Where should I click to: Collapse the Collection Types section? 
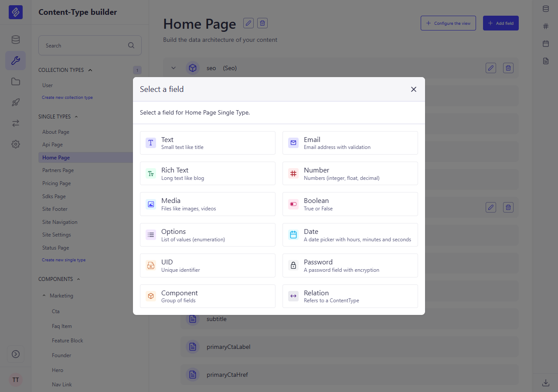(x=90, y=70)
